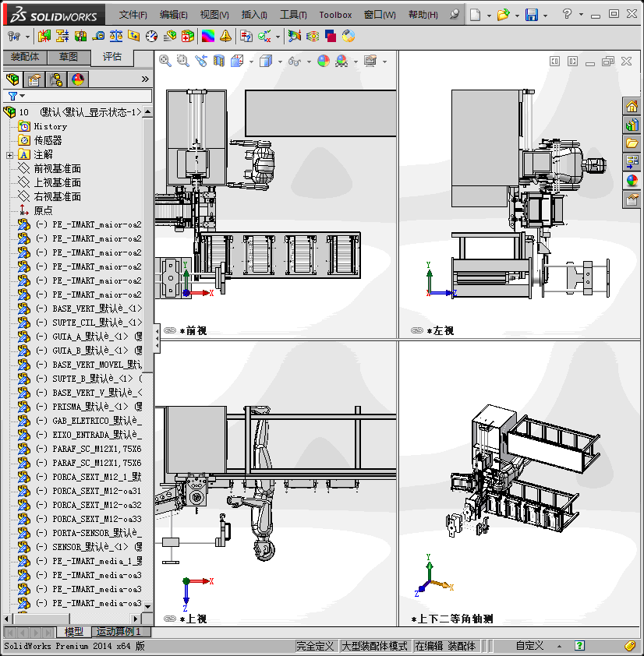Toggle the link icon beside 前视 view
Image resolution: width=644 pixels, height=656 pixels.
170,330
